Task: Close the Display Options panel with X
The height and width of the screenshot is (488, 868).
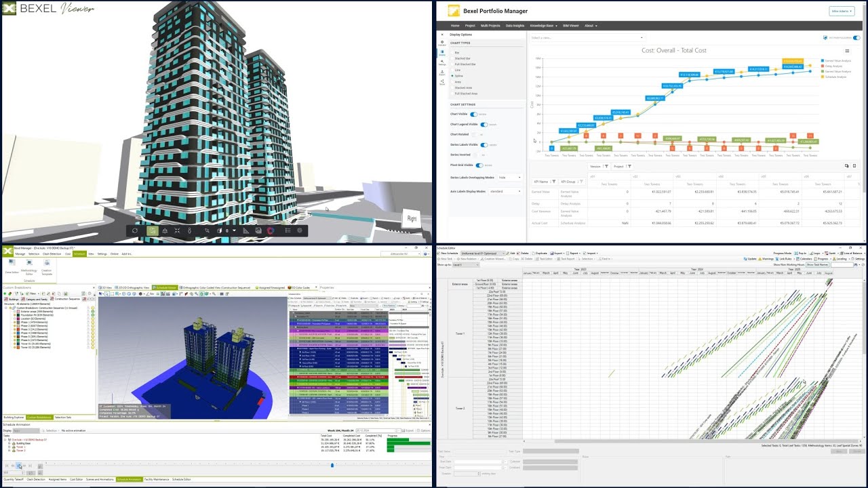Action: point(442,34)
